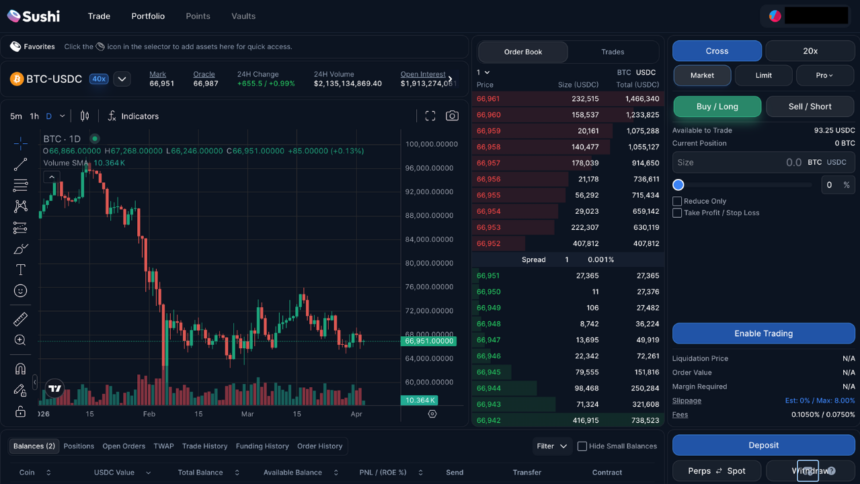Click the blue Deposit button
Screen dimensions: 860x484
coord(763,445)
